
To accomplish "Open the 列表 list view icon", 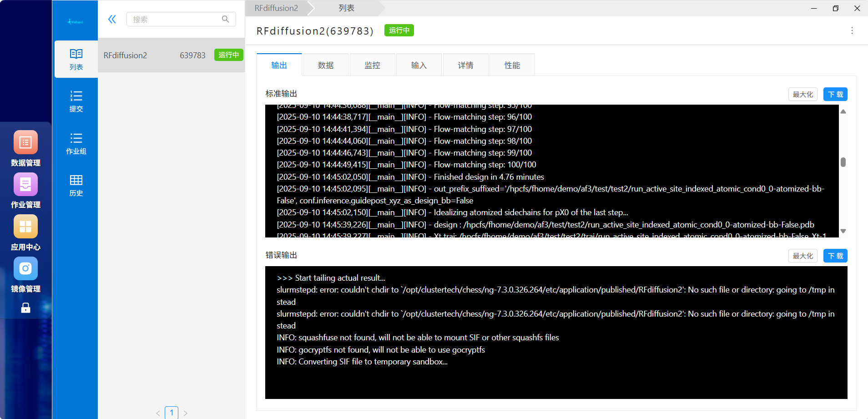I will (76, 60).
